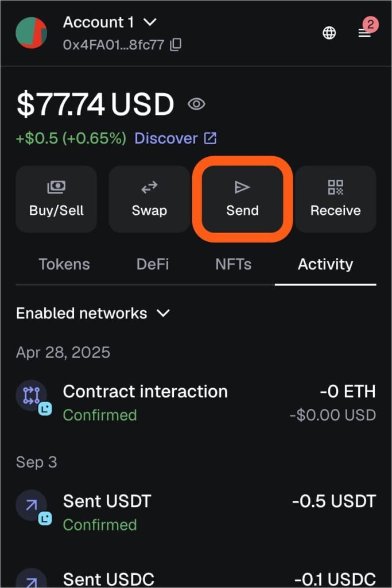The image size is (392, 588).
Task: Open Buy/Sell via the cash icon
Action: pos(56,187)
